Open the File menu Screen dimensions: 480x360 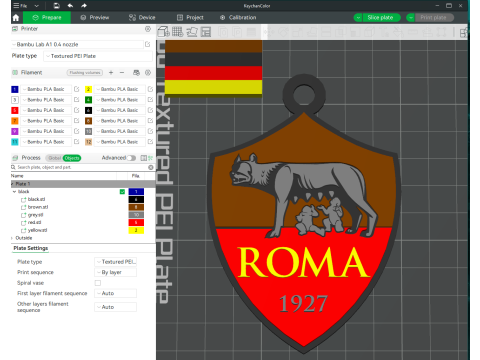[20, 6]
